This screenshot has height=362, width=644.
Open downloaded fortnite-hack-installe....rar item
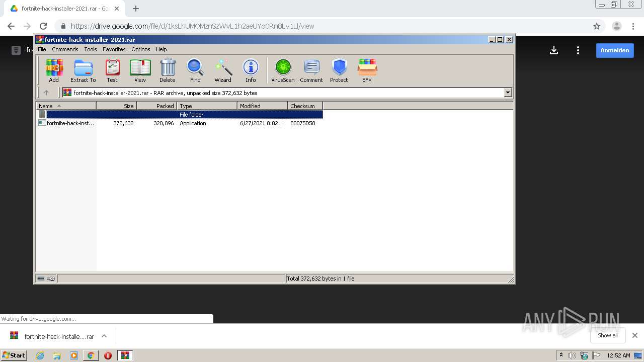(x=53, y=336)
